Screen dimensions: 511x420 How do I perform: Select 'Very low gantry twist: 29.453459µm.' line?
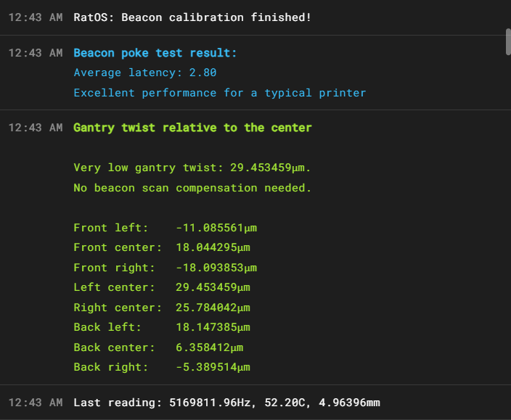[192, 168]
